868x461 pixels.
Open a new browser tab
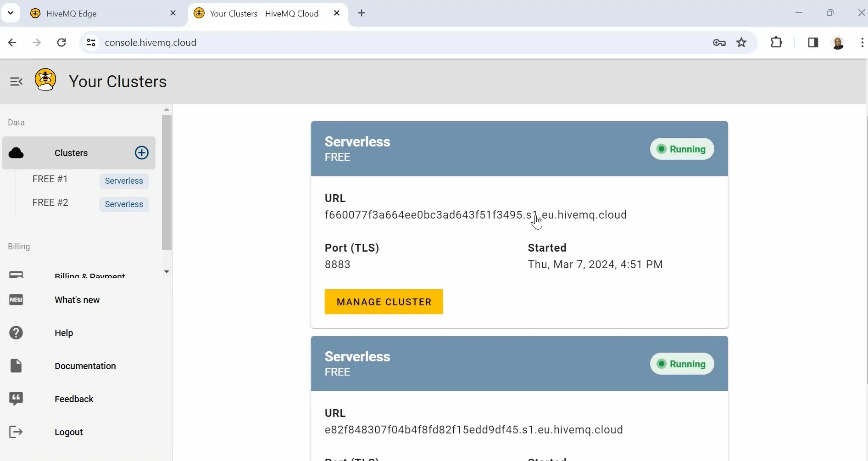362,13
